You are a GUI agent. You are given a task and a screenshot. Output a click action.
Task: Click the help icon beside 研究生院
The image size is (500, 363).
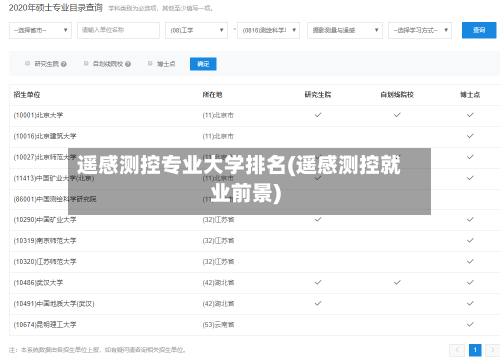coord(64,64)
